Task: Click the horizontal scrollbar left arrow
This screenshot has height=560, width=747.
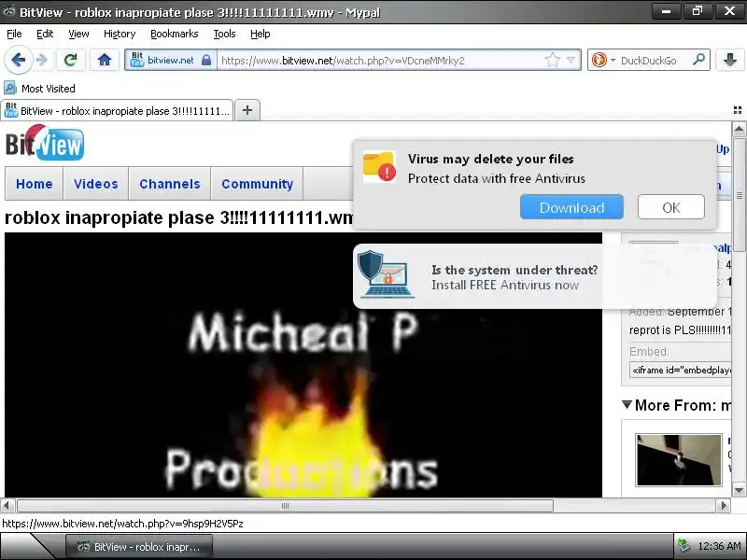Action: click(x=7, y=505)
